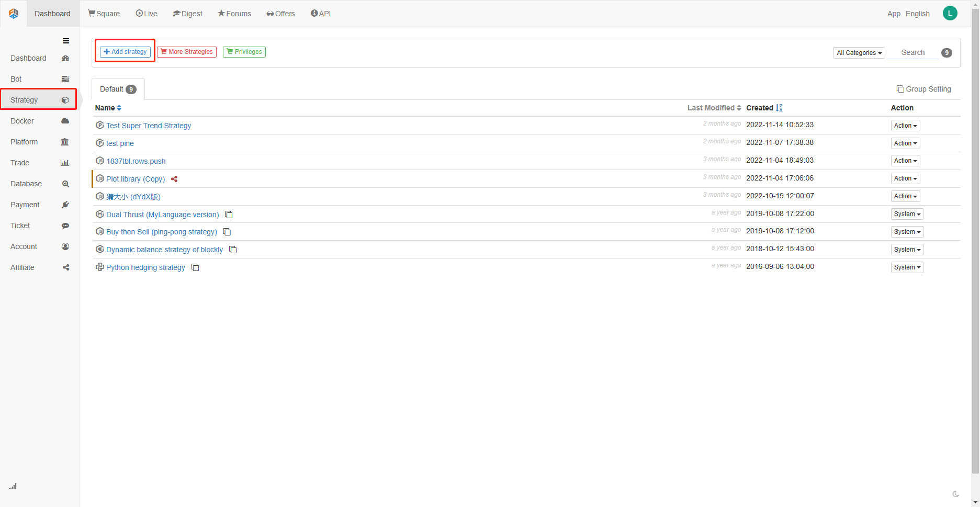Image resolution: width=980 pixels, height=507 pixels.
Task: Open Group Setting option
Action: 923,89
